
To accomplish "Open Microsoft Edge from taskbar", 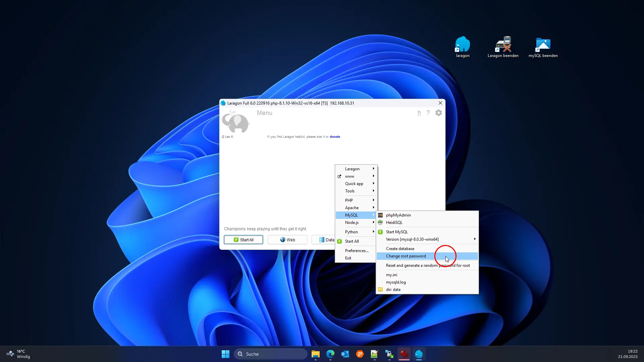I will coord(330,354).
